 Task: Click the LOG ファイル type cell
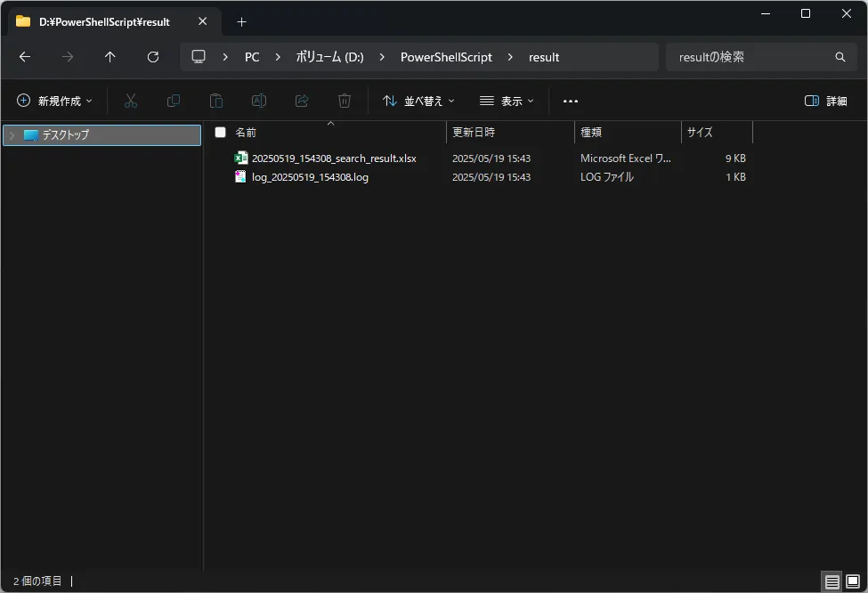pos(607,177)
